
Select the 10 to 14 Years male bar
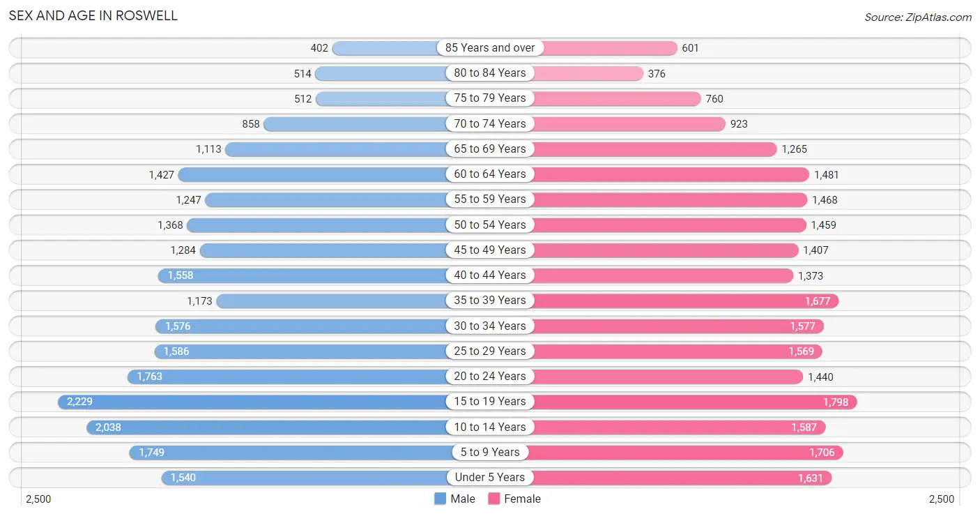point(288,427)
